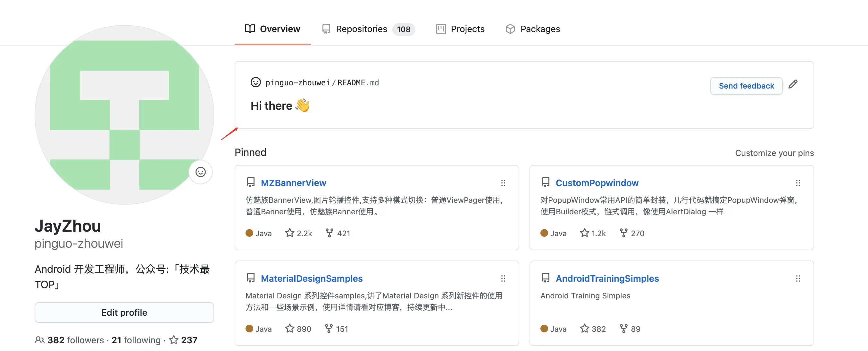Open Customize your pins
Viewport: 868px width, 351px height.
[x=774, y=153]
